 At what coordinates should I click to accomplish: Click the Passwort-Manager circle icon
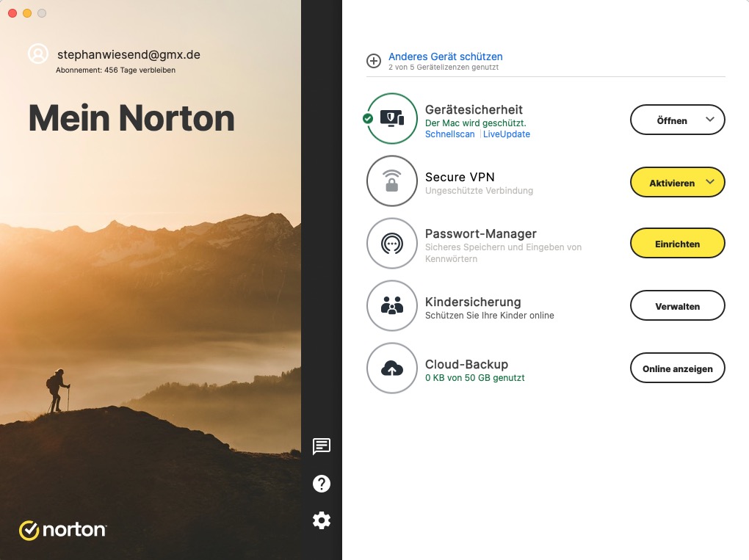click(x=392, y=244)
